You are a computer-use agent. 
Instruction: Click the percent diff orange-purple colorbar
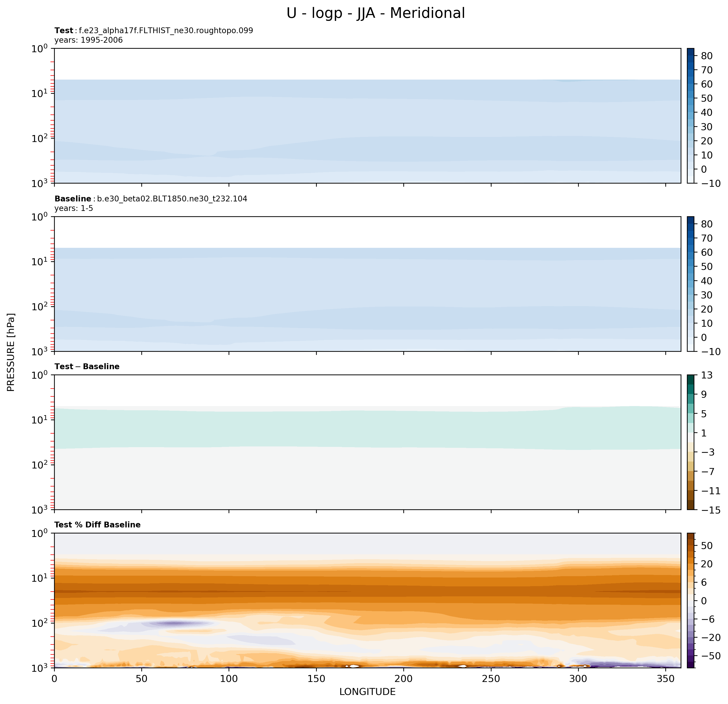[x=690, y=601]
